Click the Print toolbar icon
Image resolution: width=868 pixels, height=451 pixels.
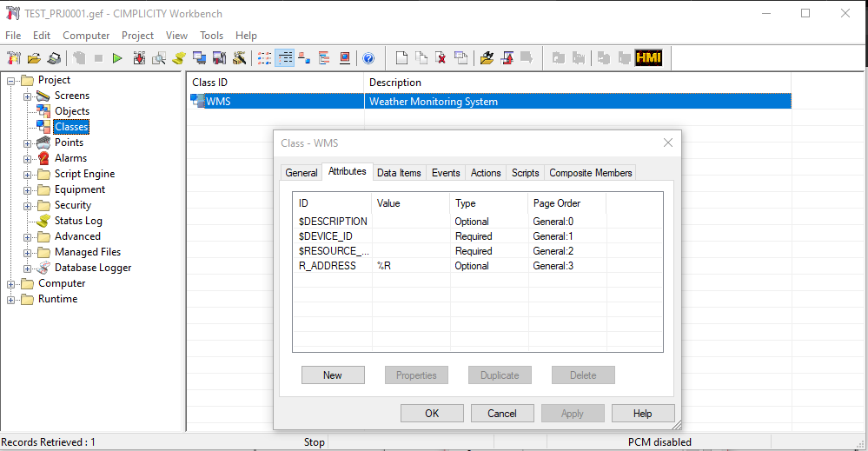tap(54, 58)
